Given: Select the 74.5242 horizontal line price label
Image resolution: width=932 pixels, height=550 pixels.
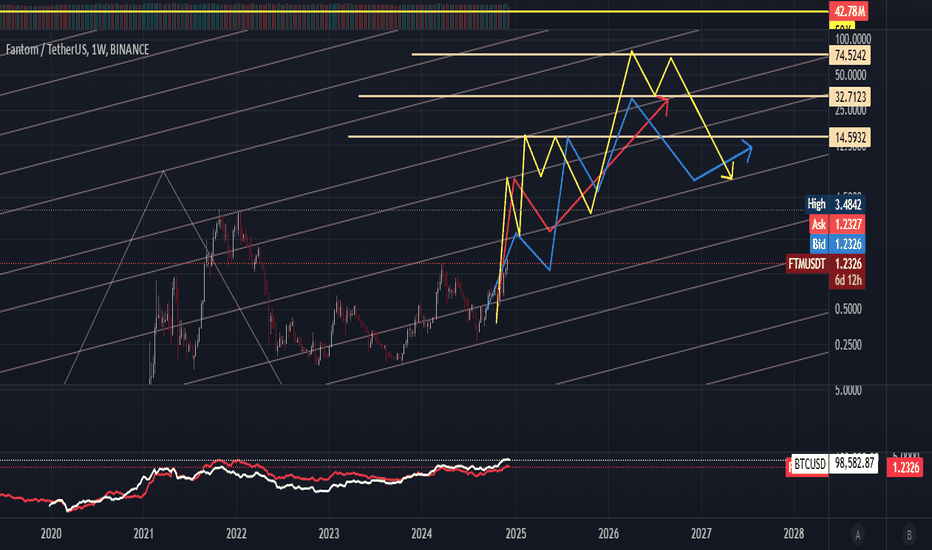Looking at the screenshot, I should point(850,55).
